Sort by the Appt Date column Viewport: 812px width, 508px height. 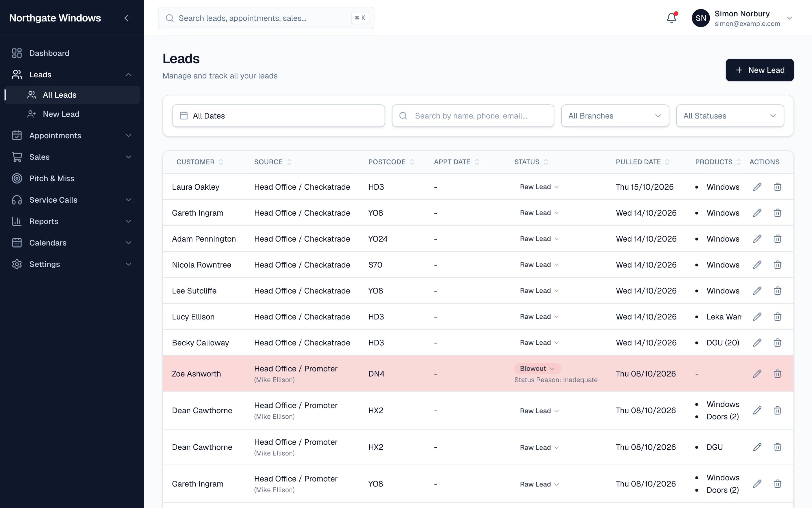tap(456, 162)
